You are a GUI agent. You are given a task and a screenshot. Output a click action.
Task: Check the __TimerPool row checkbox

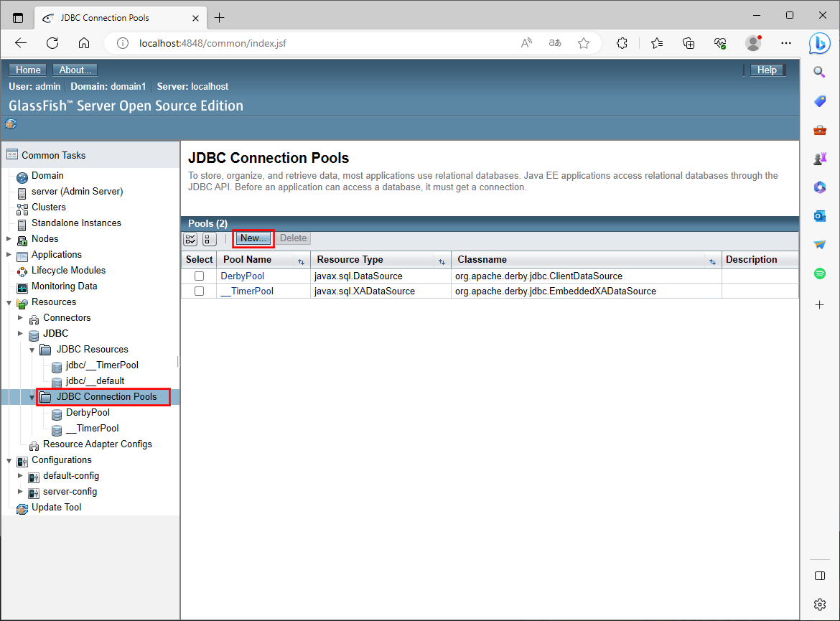coord(199,291)
